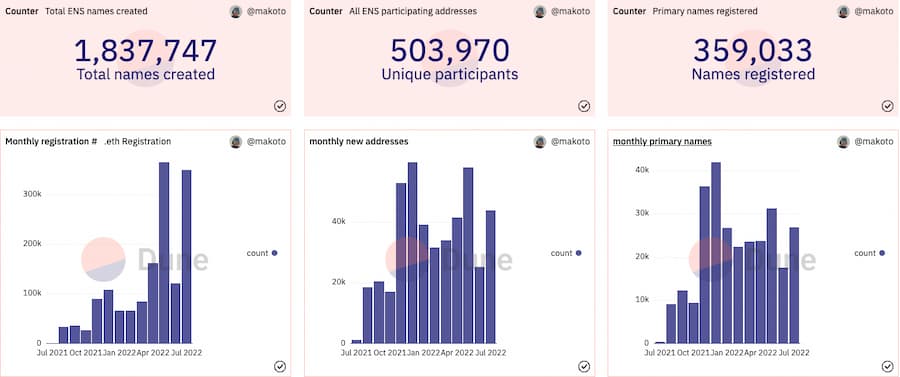Click checkmark icon on Names registered card
Viewport: 900px width, 377px height.
click(x=887, y=106)
